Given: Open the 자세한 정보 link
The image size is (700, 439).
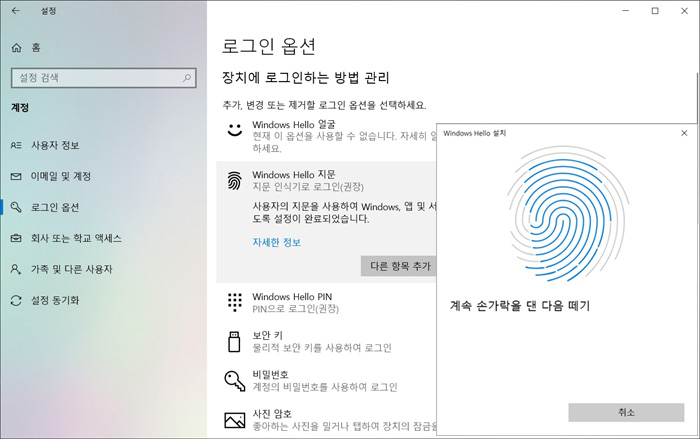Looking at the screenshot, I should point(276,242).
